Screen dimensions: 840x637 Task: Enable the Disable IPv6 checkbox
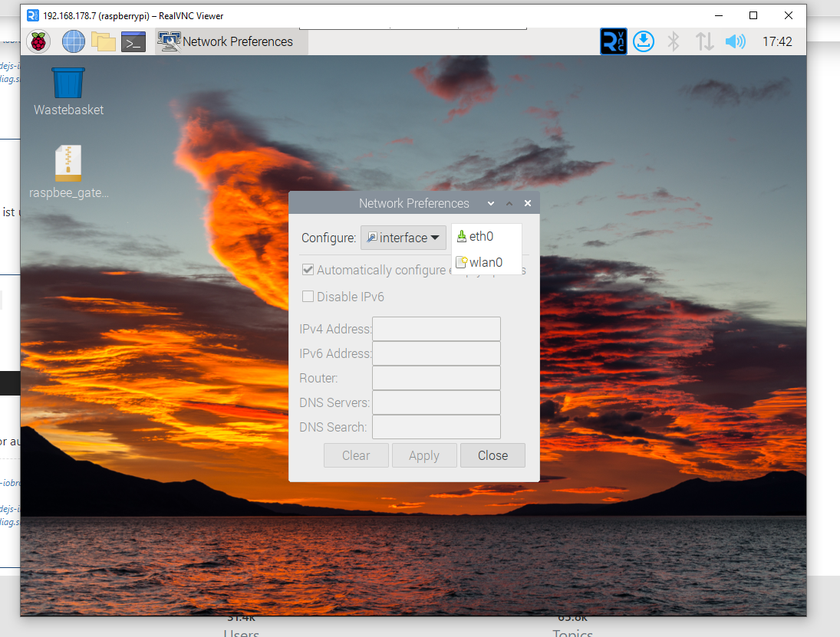click(308, 297)
